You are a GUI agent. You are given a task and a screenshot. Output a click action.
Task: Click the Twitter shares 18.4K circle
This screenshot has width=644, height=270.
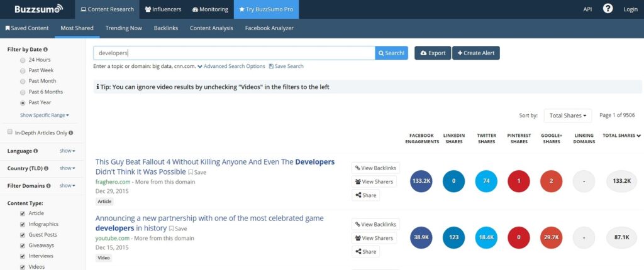point(486,238)
